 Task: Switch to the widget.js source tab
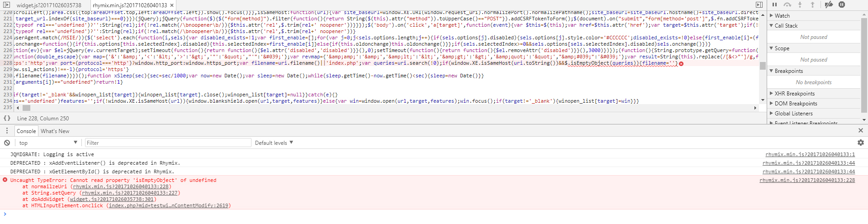click(49, 5)
